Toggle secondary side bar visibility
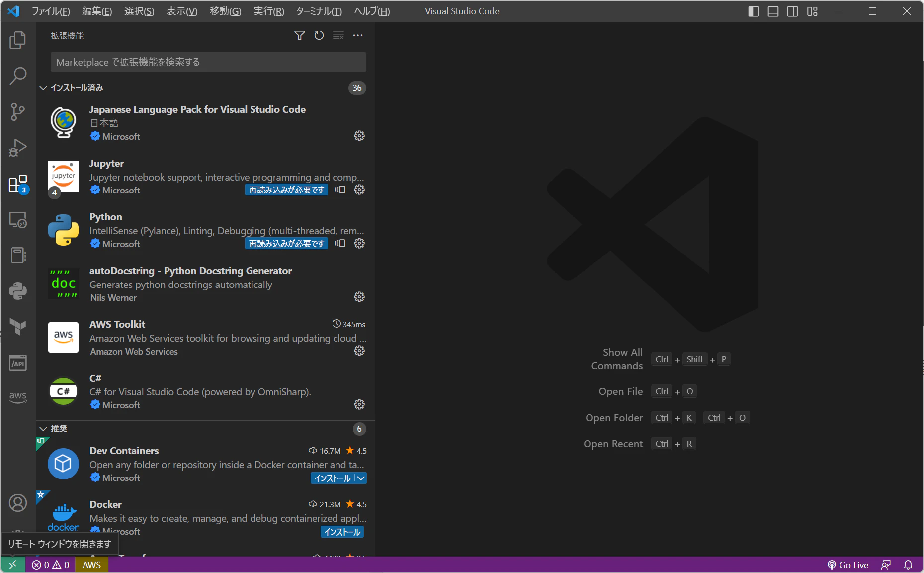The width and height of the screenshot is (924, 573). [793, 11]
